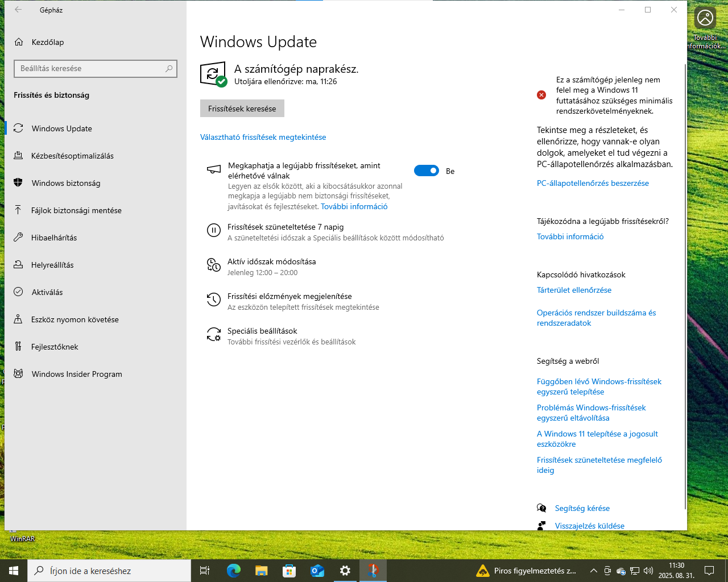The width and height of the screenshot is (728, 582).
Task: Open Outlook from the taskbar
Action: pyautogui.click(x=317, y=571)
